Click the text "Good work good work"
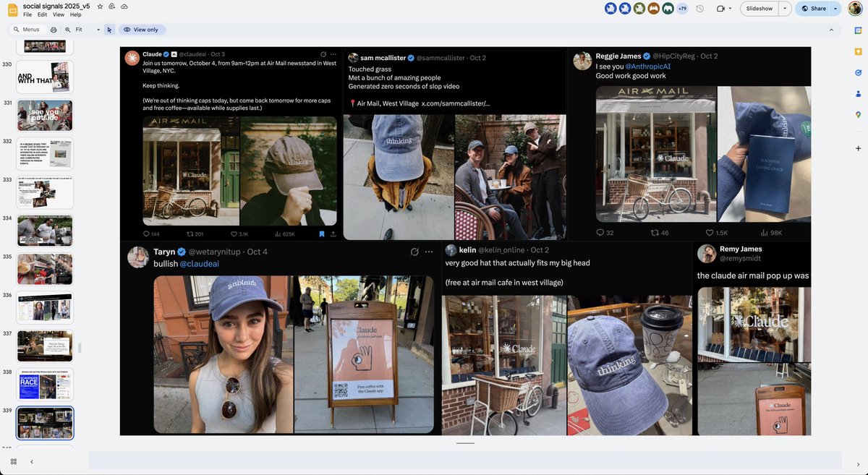Screen dimensions: 868x475 [631, 76]
